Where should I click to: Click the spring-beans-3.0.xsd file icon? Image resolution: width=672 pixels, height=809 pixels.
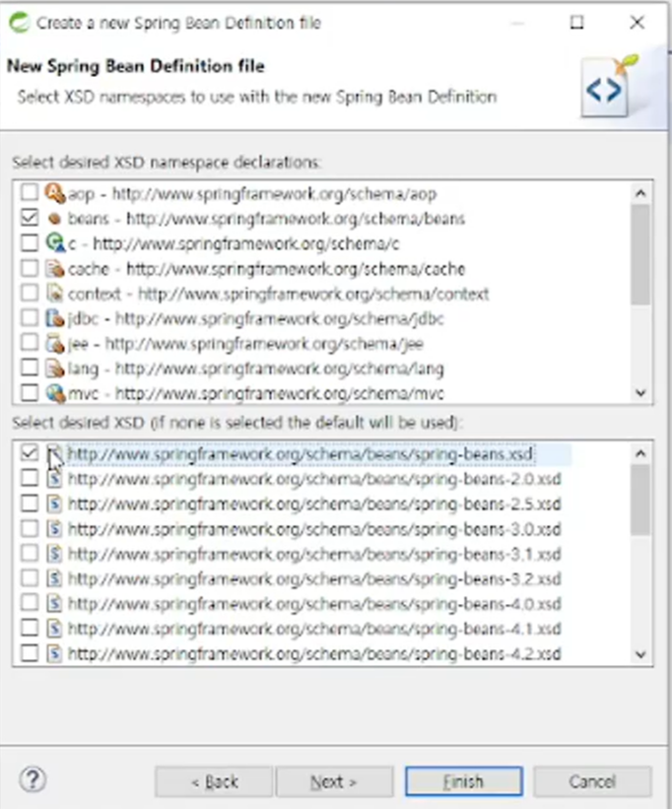(54, 529)
